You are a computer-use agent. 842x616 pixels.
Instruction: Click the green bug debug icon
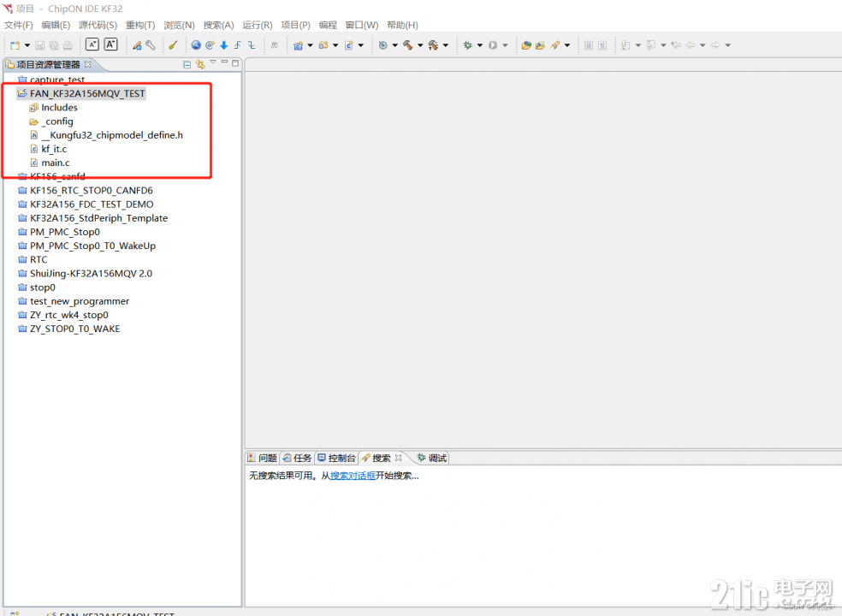[x=468, y=45]
